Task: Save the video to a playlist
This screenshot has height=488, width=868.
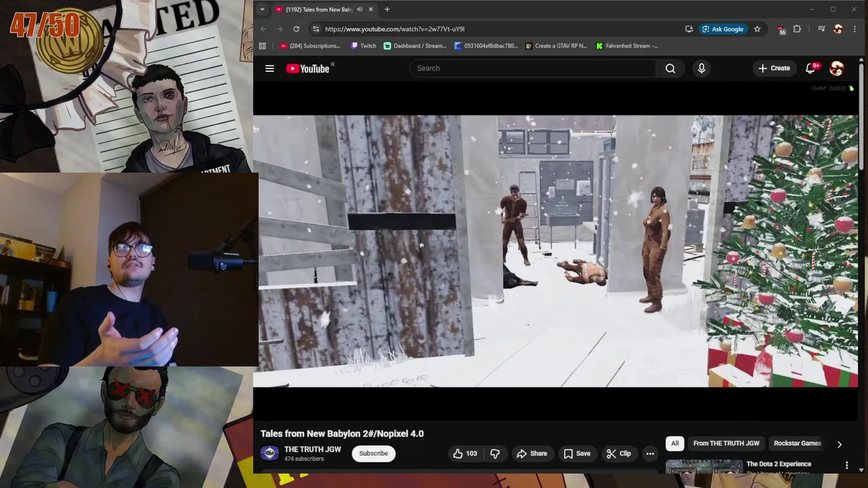Action: (x=577, y=453)
